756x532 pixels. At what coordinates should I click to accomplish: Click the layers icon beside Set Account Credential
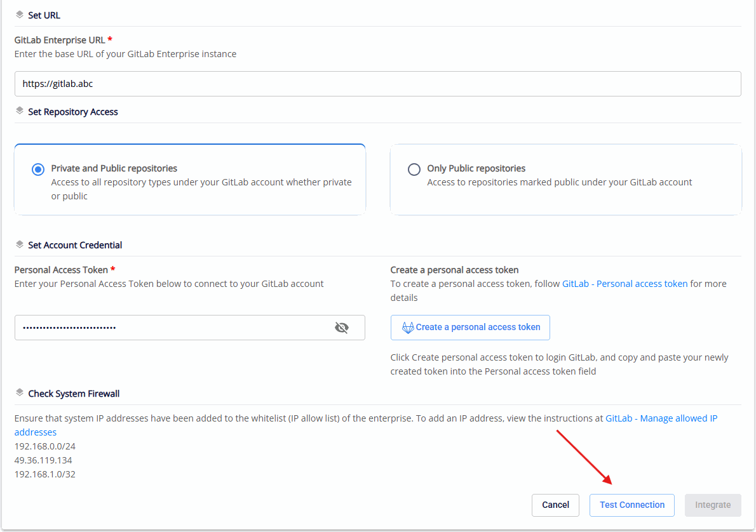pyautogui.click(x=19, y=244)
